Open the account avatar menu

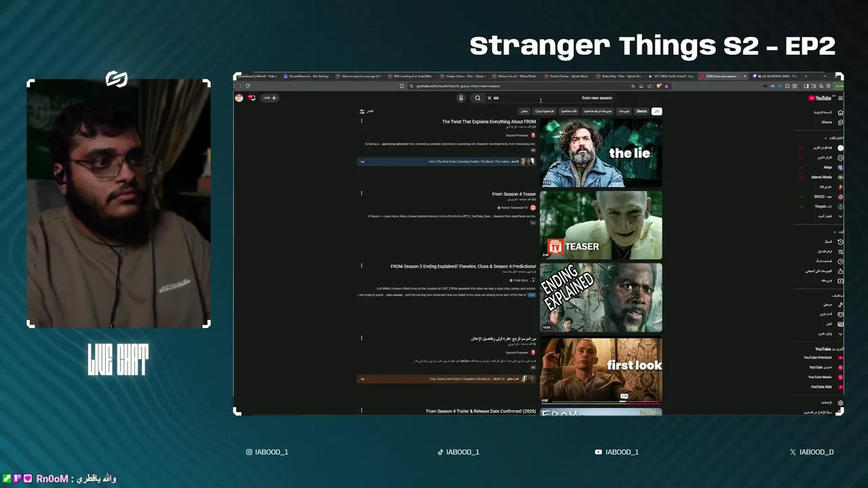(239, 98)
